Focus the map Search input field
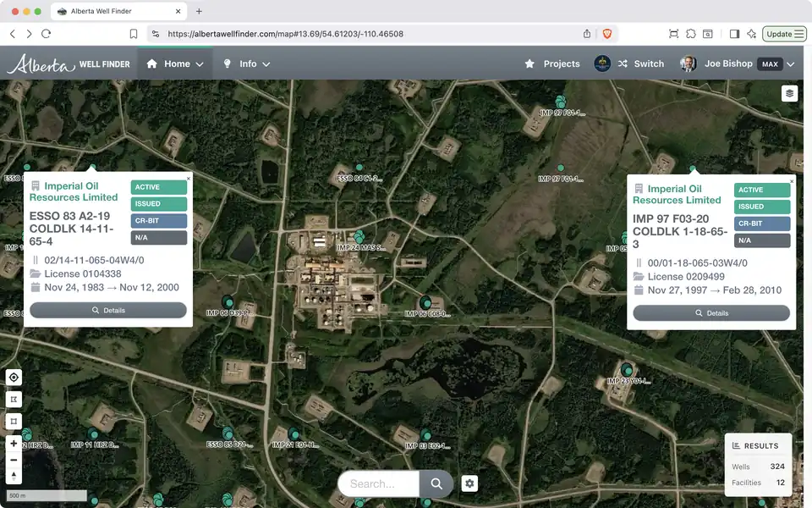 [379, 483]
